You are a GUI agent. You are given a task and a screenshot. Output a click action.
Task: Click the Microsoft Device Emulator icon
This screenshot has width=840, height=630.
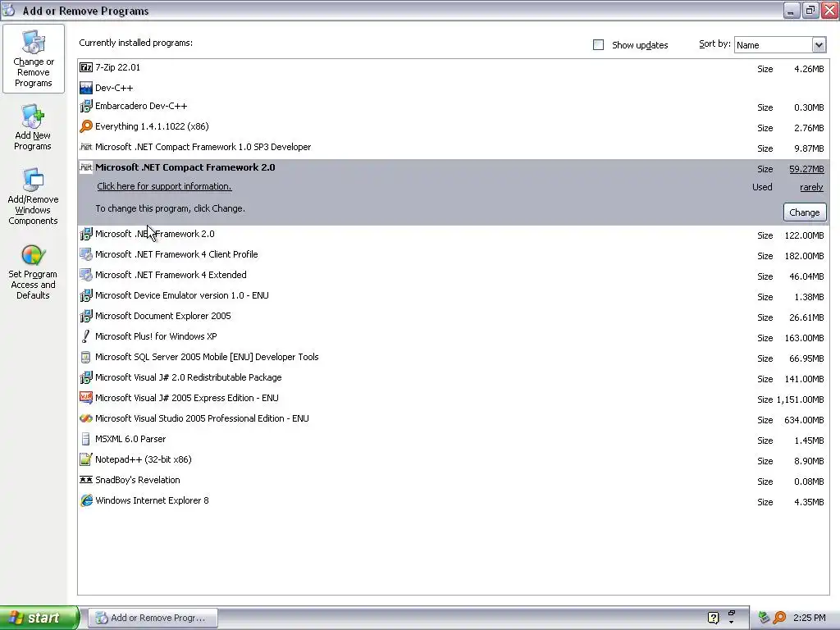(x=85, y=295)
